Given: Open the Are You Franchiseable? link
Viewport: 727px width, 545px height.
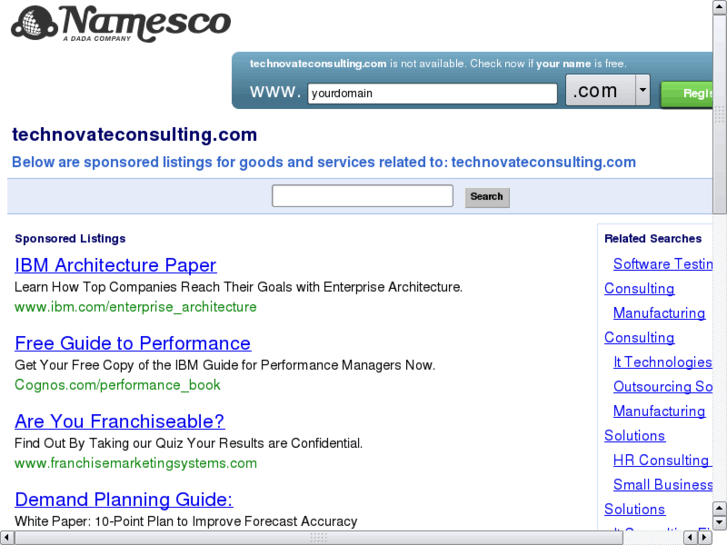Looking at the screenshot, I should pos(120,421).
